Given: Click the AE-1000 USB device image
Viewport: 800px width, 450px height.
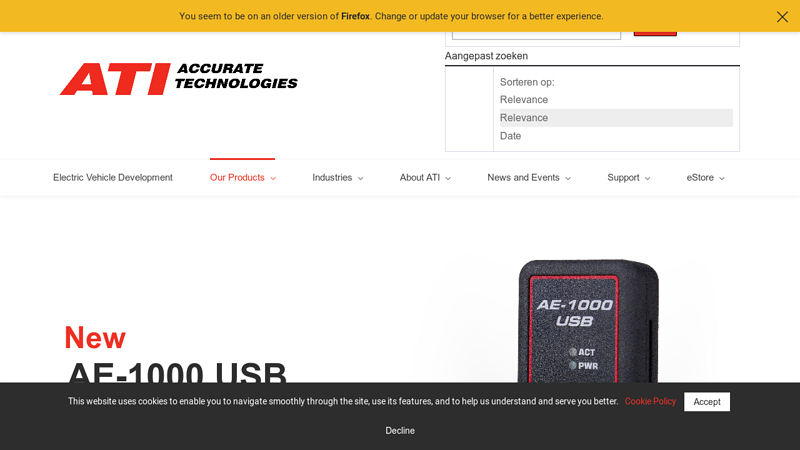Looking at the screenshot, I should [588, 321].
